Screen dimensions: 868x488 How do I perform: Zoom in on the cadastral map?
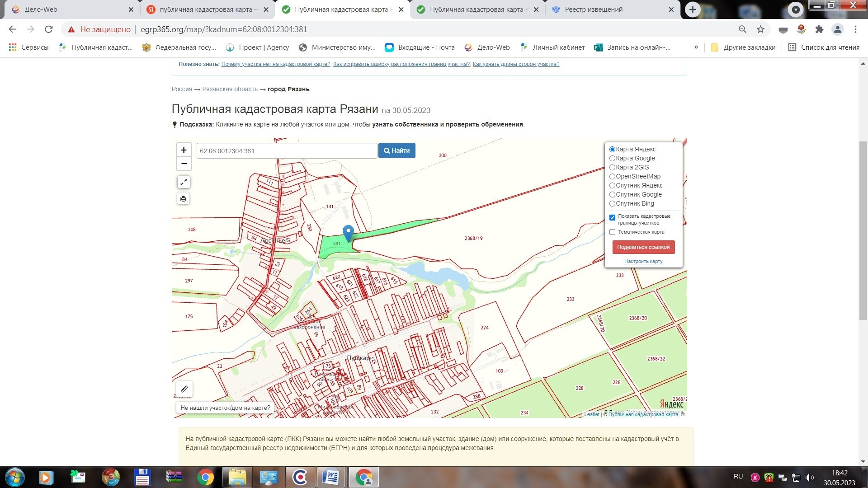(184, 150)
